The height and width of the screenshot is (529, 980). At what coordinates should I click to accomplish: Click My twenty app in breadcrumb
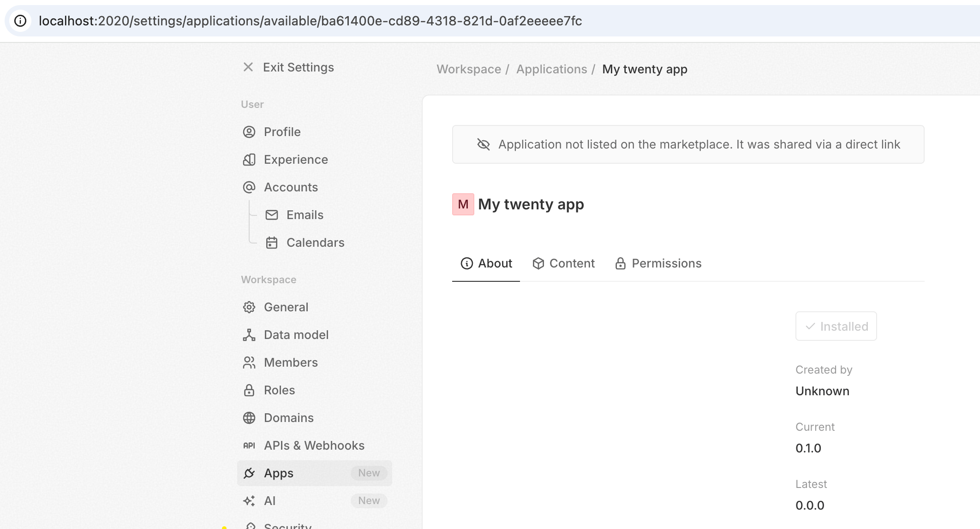coord(645,69)
